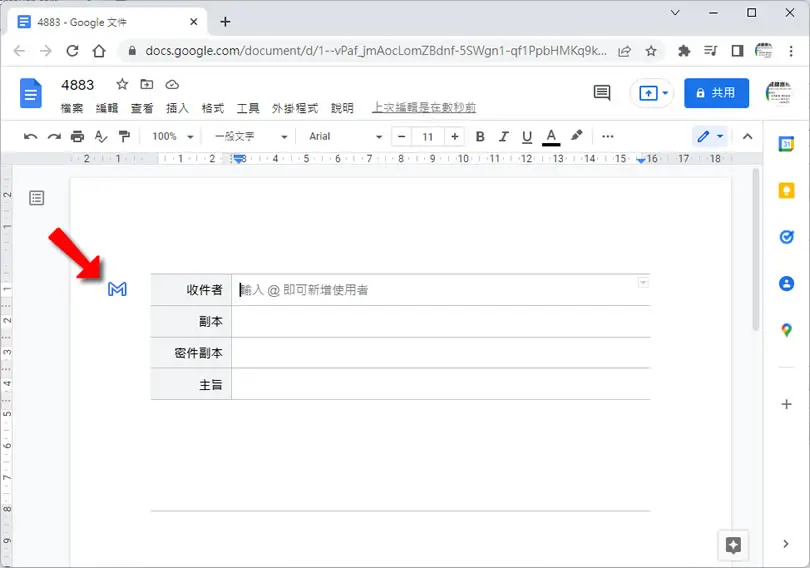Open the Arial font dropdown
810x568 pixels.
click(345, 136)
